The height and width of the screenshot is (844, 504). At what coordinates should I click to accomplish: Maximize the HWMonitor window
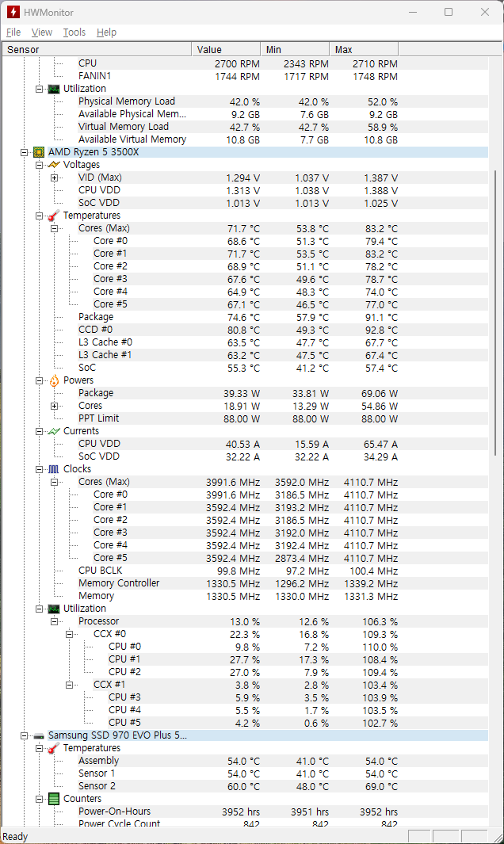coord(449,12)
